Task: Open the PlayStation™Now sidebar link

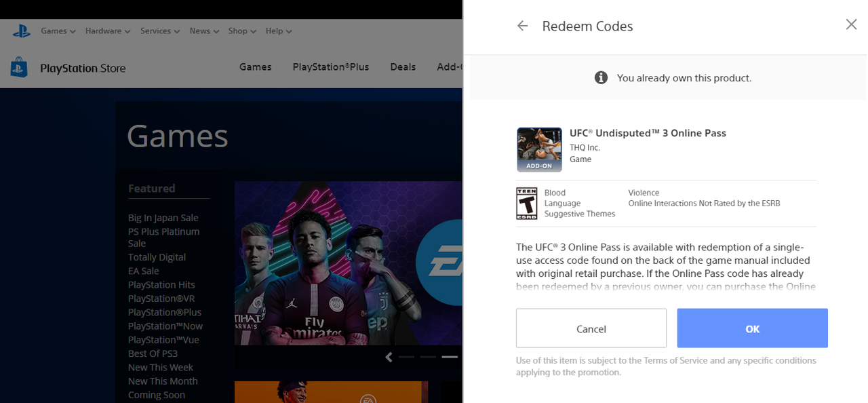Action: point(165,326)
